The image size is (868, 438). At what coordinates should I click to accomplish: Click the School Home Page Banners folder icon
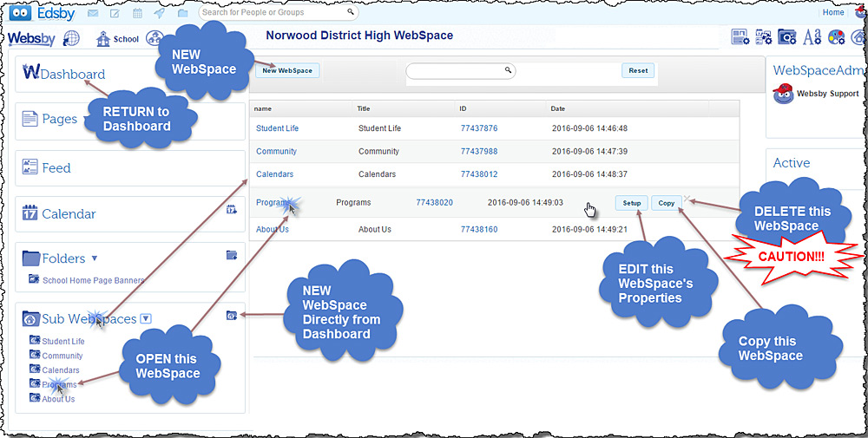pyautogui.click(x=35, y=279)
